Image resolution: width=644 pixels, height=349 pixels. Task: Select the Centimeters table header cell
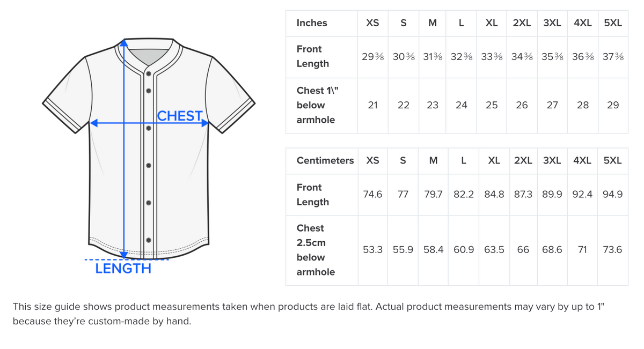(x=325, y=161)
